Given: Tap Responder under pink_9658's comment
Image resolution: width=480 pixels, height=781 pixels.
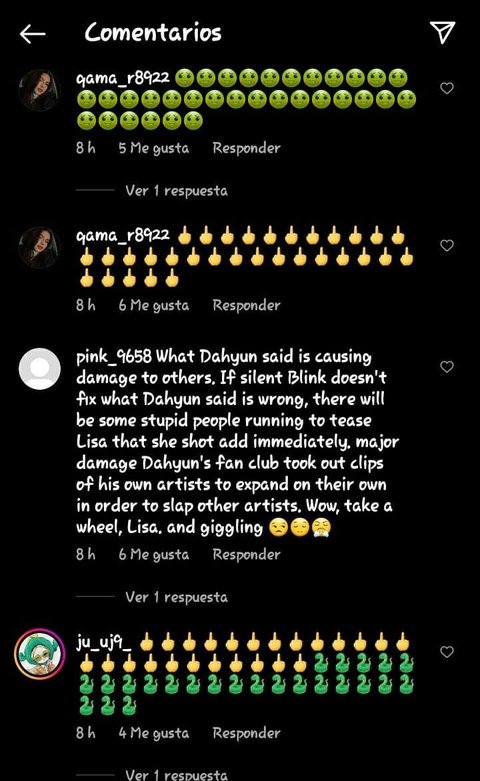Looking at the screenshot, I should tap(246, 554).
